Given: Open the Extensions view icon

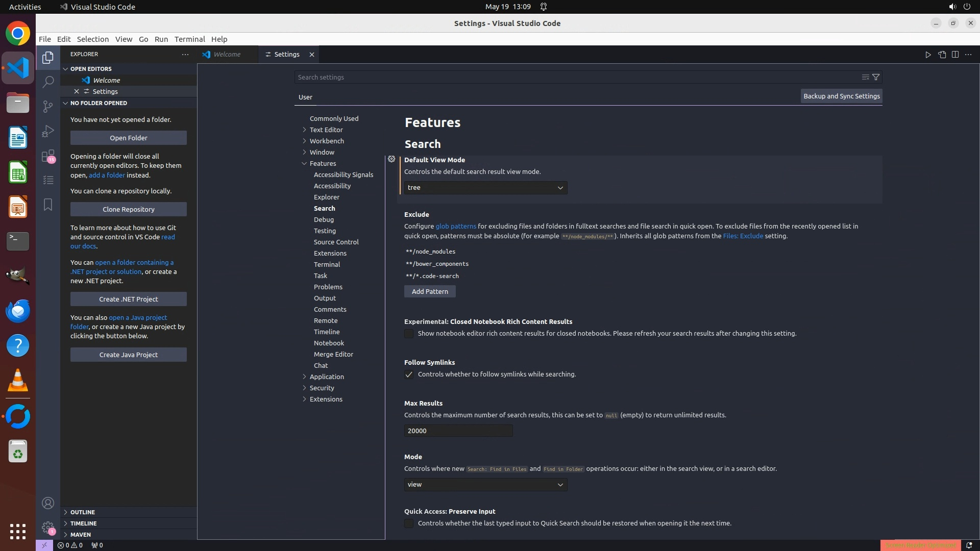Looking at the screenshot, I should [x=48, y=156].
